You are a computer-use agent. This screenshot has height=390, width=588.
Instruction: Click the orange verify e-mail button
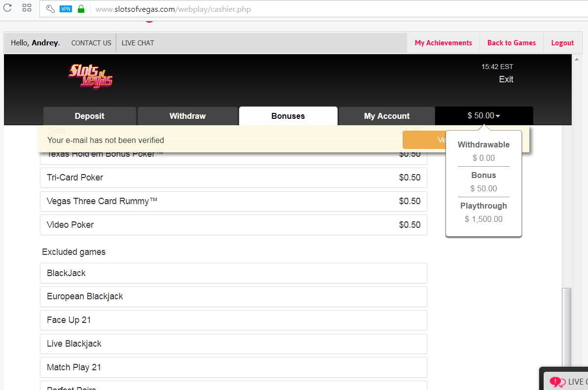point(424,140)
